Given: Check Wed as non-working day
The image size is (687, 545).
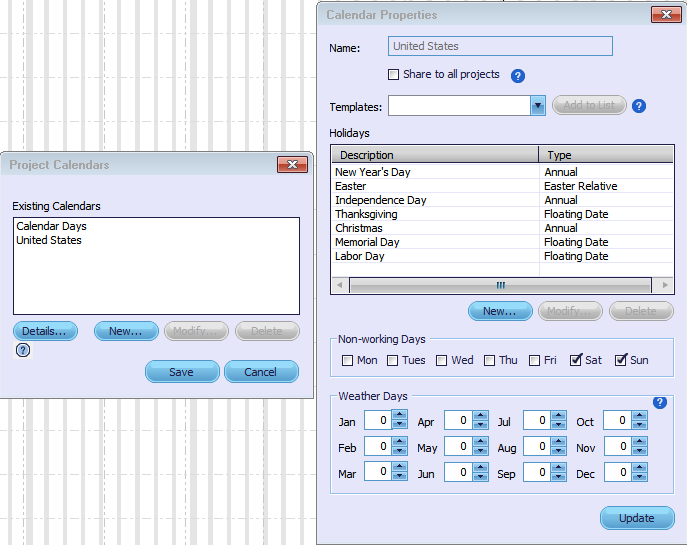Looking at the screenshot, I should [441, 360].
